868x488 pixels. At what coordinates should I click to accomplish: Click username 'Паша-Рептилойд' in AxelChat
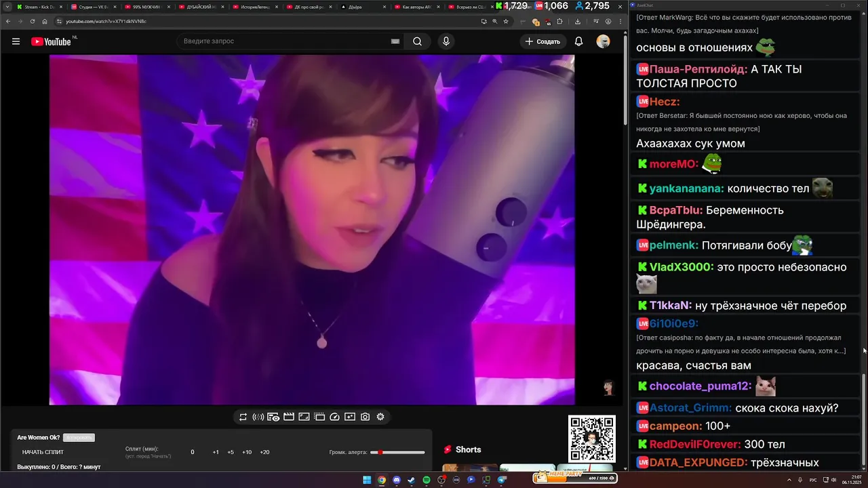698,69
